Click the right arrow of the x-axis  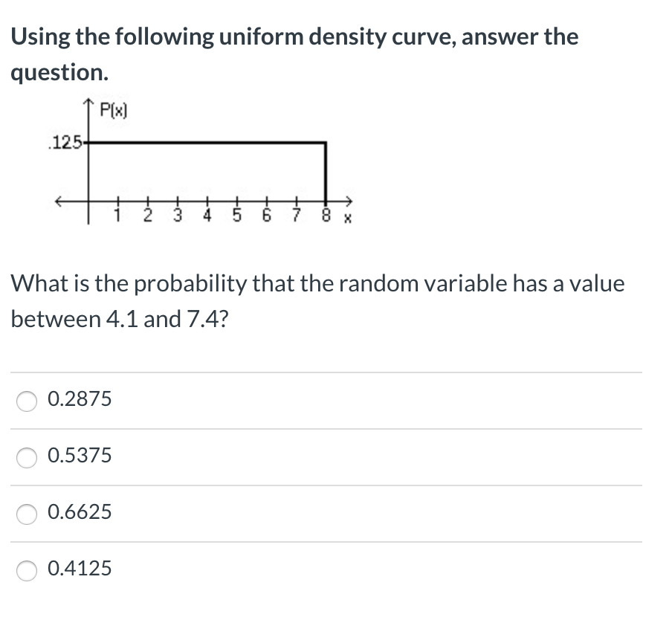click(348, 201)
